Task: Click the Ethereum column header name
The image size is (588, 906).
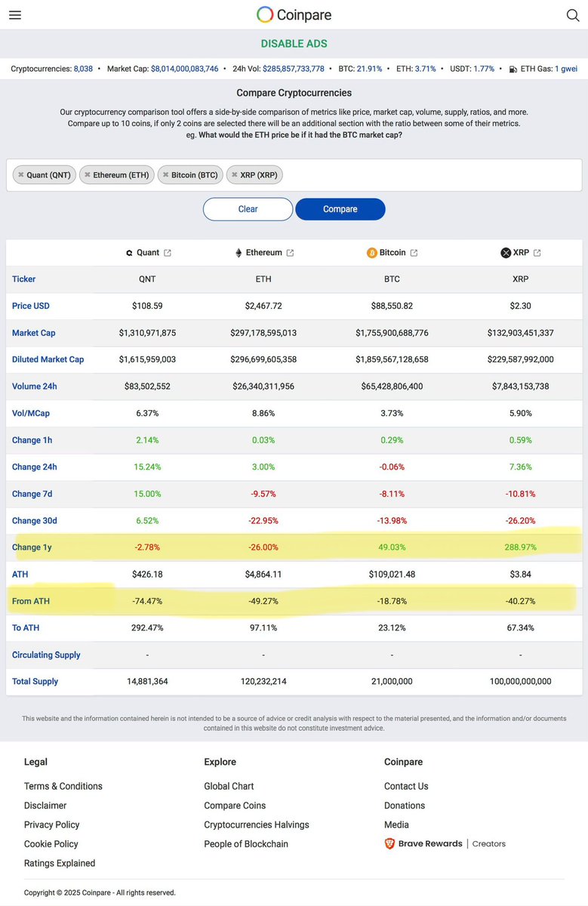Action: [264, 253]
